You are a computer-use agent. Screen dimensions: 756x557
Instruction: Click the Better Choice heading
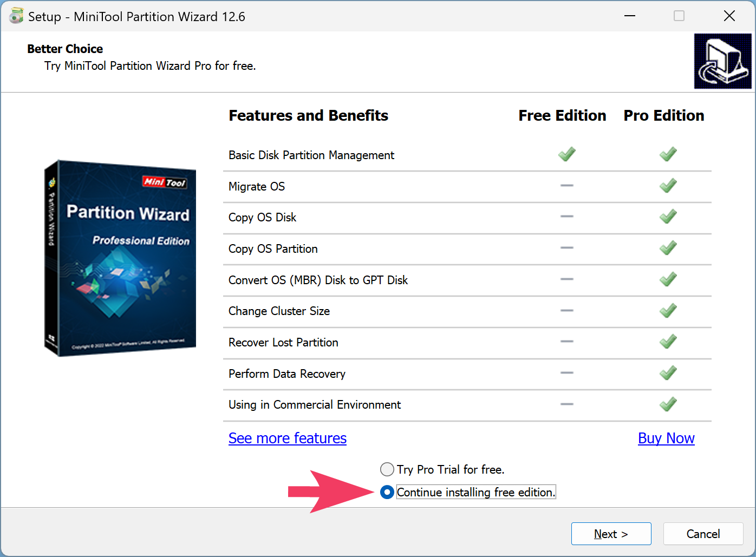65,49
